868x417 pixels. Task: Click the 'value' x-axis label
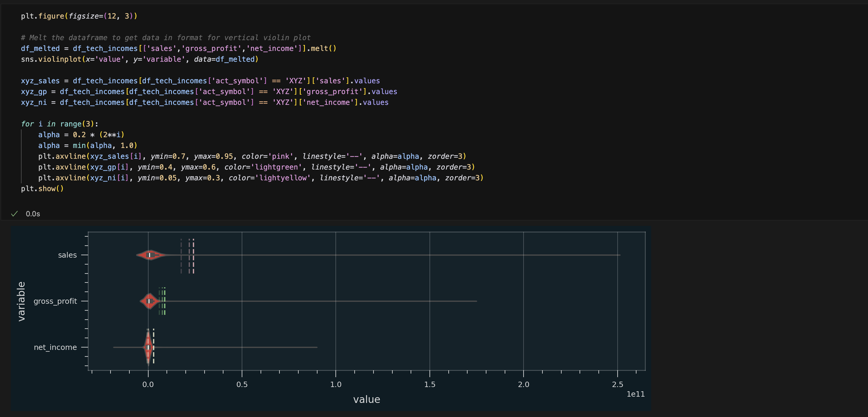coord(366,399)
